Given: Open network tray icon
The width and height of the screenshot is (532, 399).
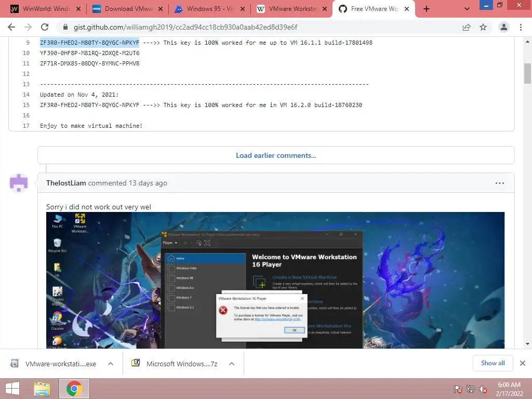Looking at the screenshot, I should tap(471, 389).
